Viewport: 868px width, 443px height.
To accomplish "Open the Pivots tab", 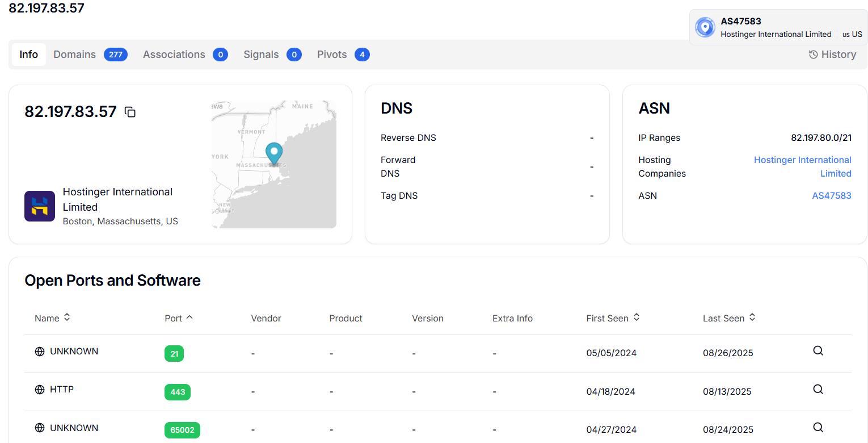I will 343,55.
